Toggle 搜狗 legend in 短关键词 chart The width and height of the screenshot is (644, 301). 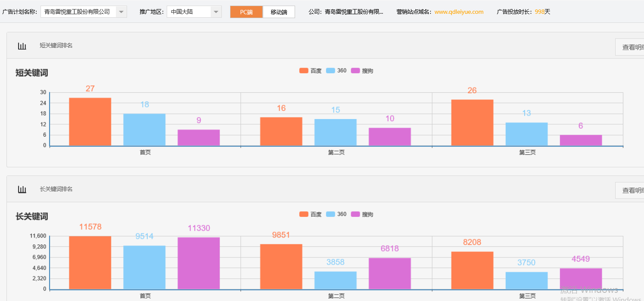[x=362, y=71]
